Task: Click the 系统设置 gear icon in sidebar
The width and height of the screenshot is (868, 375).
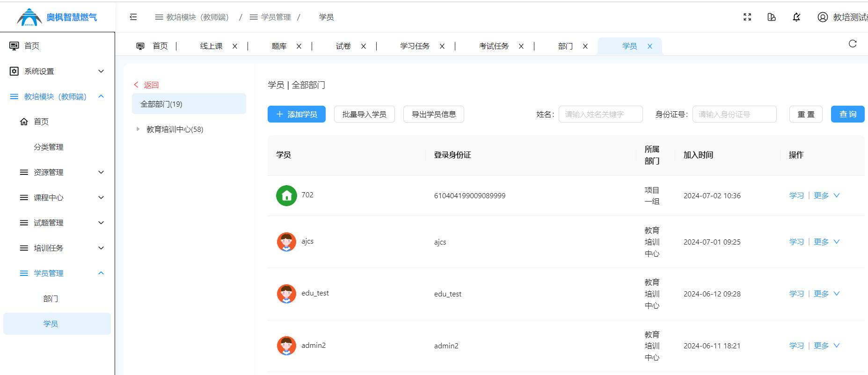Action: (15, 71)
